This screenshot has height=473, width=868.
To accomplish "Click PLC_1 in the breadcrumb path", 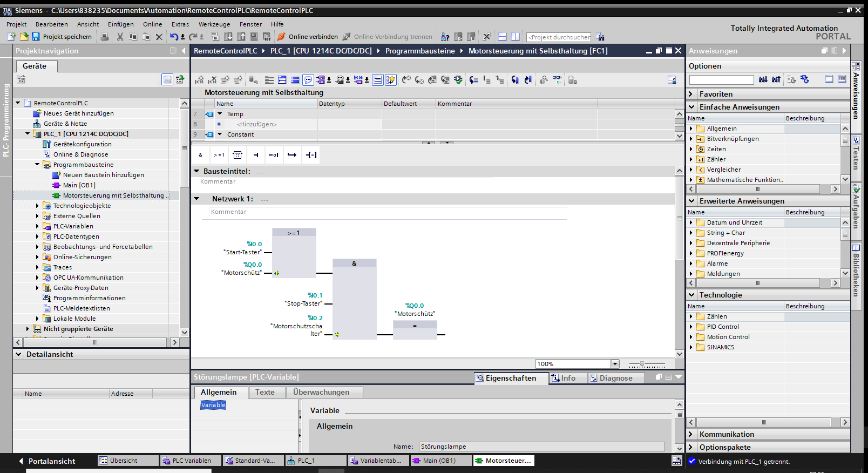I will (x=321, y=51).
